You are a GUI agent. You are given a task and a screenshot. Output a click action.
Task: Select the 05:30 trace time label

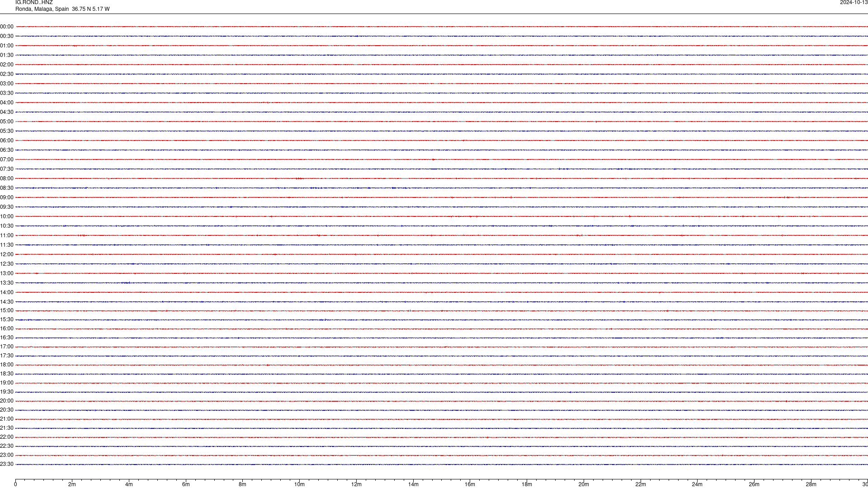[x=7, y=131]
